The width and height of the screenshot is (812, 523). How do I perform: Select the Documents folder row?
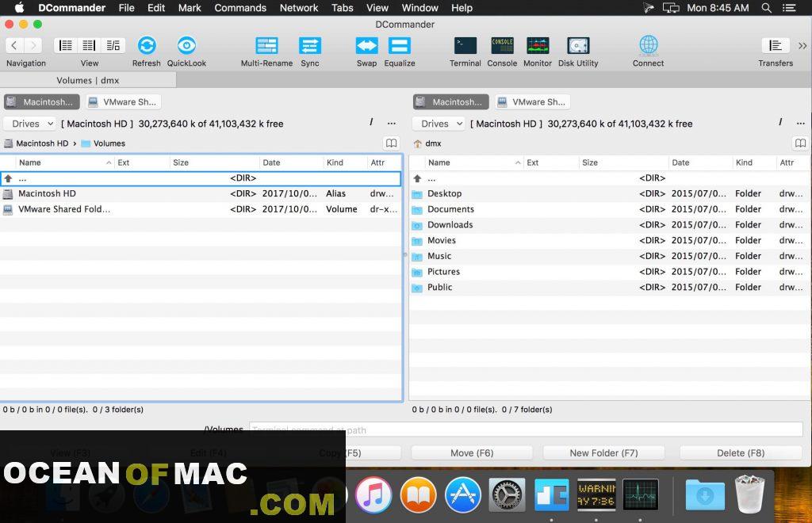tap(610, 209)
